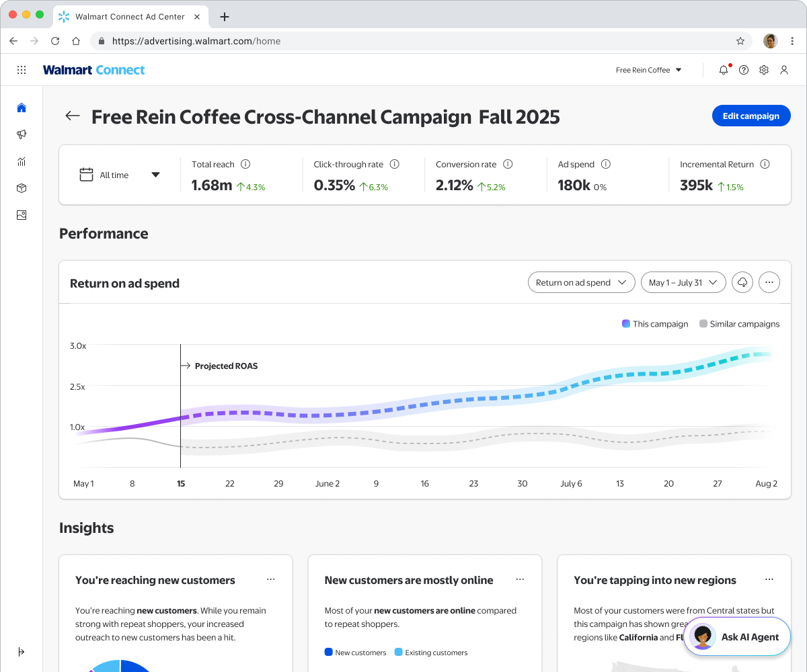Click the calendar icon beside All time
The width and height of the screenshot is (807, 672).
(86, 175)
